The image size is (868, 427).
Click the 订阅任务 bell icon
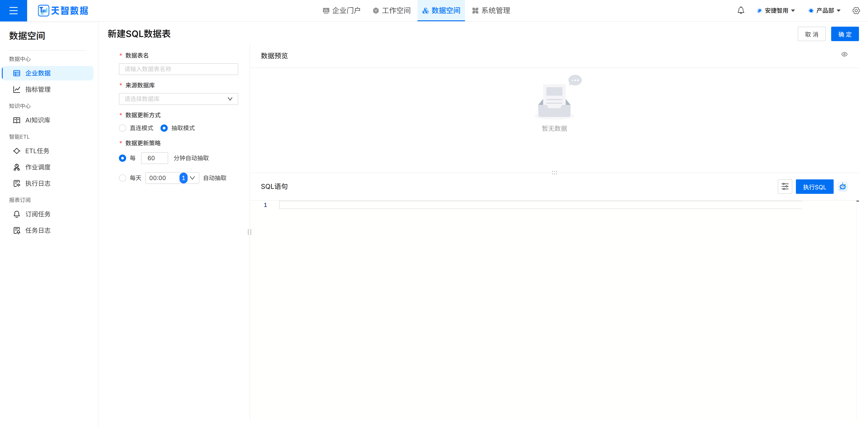click(x=17, y=214)
